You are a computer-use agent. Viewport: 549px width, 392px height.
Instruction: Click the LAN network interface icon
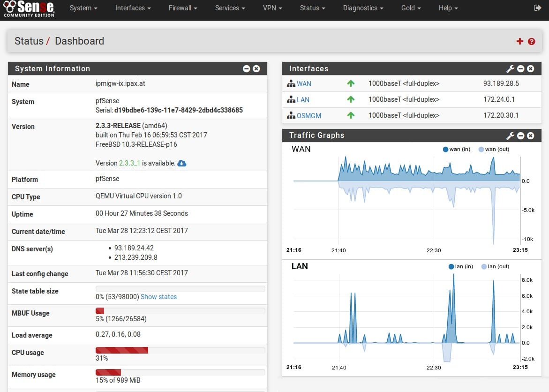[x=291, y=99]
